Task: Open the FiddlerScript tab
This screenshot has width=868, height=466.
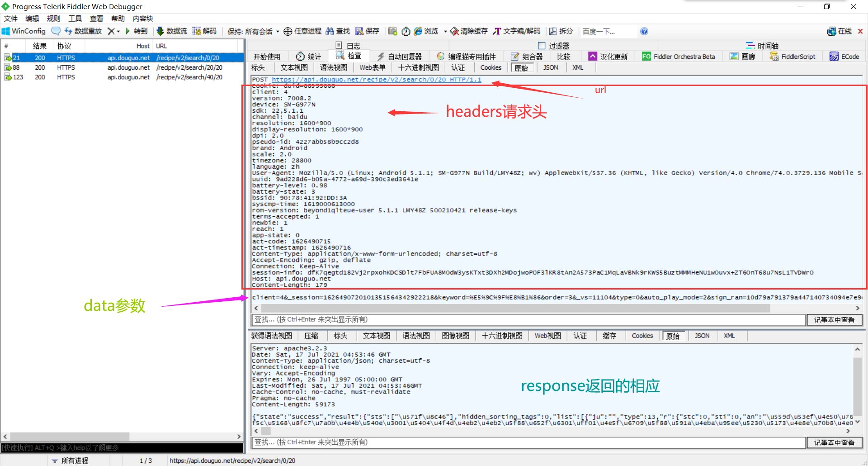Action: coord(793,57)
